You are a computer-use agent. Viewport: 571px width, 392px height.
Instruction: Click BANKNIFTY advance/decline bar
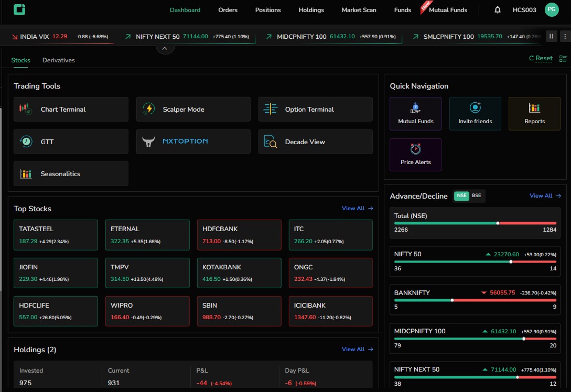475,300
